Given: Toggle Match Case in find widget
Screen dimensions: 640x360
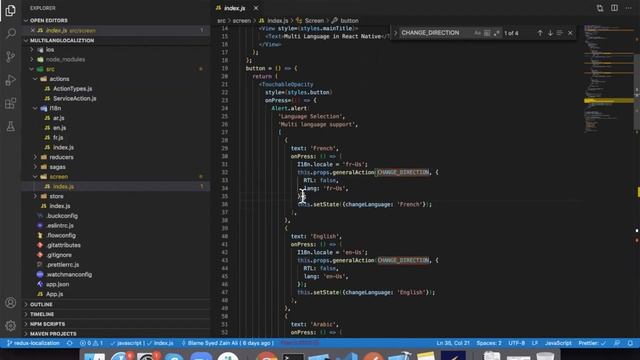Looking at the screenshot, I should pyautogui.click(x=477, y=33).
